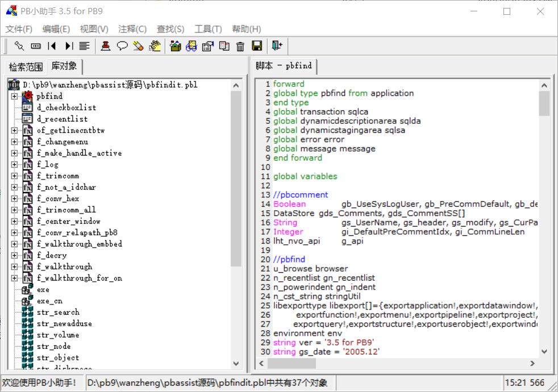Click the properties checklist icon
The height and width of the screenshot is (392, 558).
(x=208, y=46)
